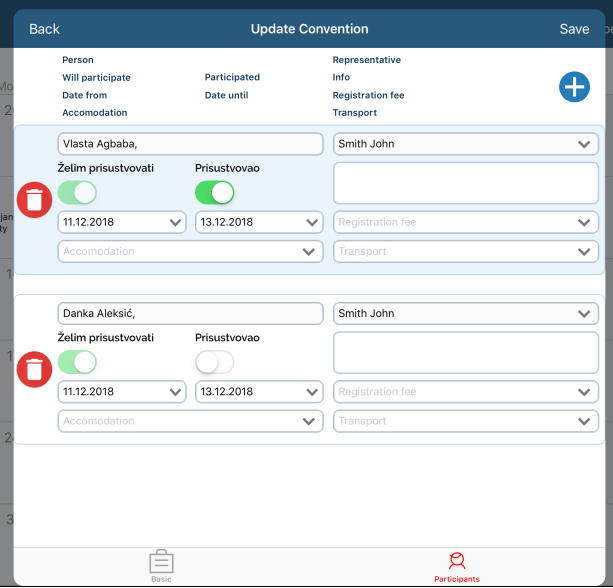Toggle Želim prisustvovati for Vlasta Agbaba
Screen dimensions: 613x588
77,192
